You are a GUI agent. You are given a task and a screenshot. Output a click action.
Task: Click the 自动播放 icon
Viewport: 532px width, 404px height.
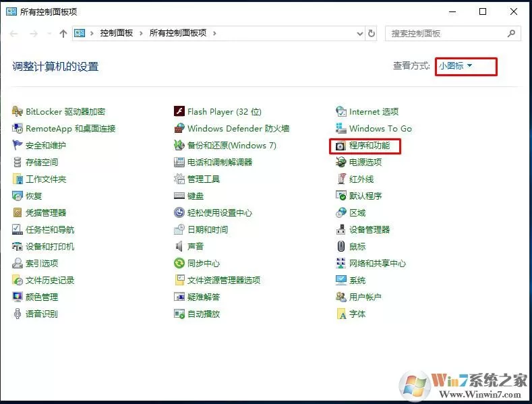pyautogui.click(x=179, y=314)
